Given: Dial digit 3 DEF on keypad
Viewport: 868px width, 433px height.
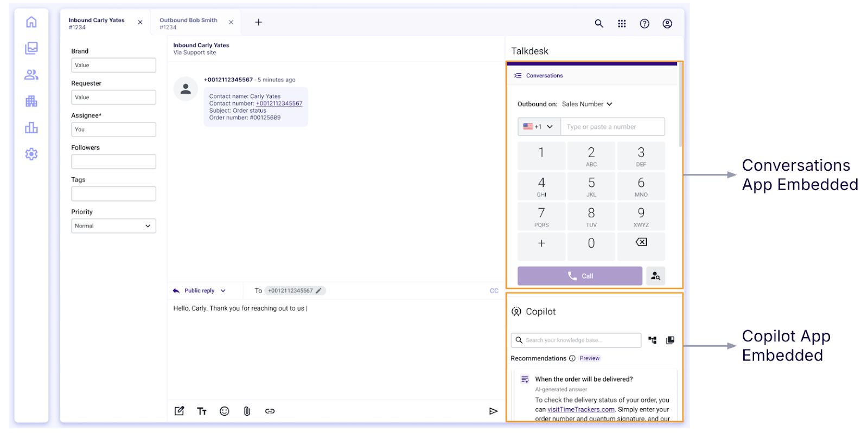Looking at the screenshot, I should coord(641,156).
